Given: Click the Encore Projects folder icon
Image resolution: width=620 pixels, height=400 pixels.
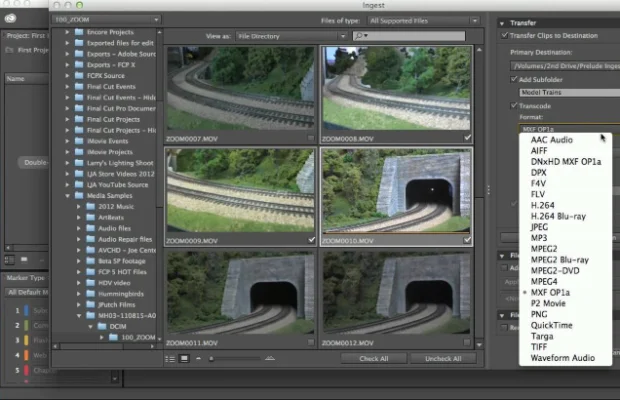Looking at the screenshot, I should point(79,32).
